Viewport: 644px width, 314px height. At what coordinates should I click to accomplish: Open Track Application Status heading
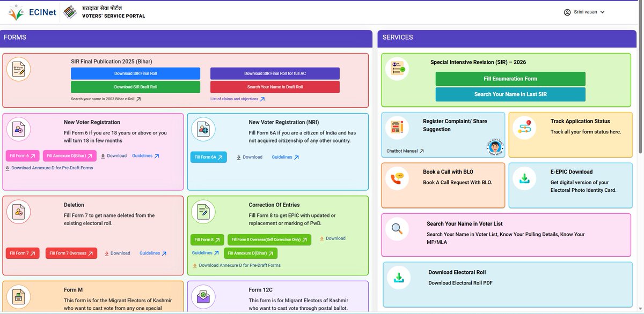(580, 121)
